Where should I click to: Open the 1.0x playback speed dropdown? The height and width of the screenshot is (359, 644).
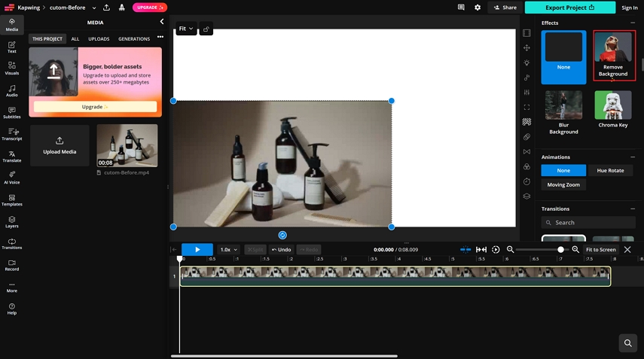(228, 249)
